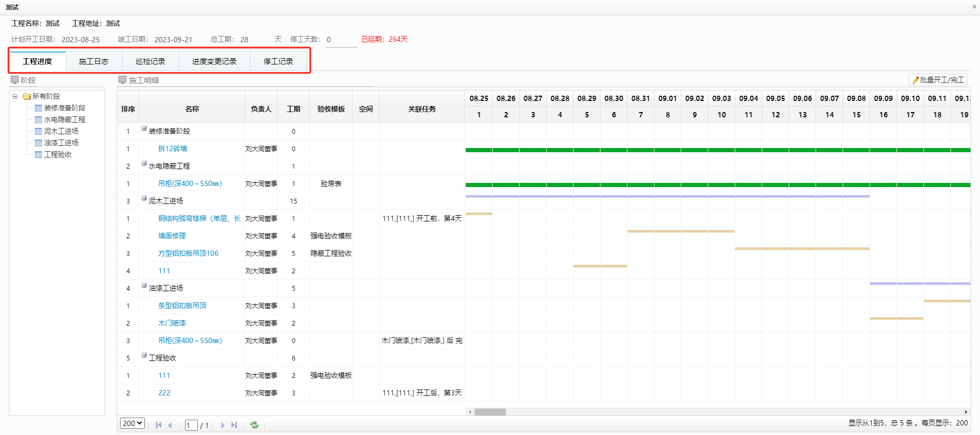
Task: Click 批量开工/完工 pencil button
Action: (938, 80)
